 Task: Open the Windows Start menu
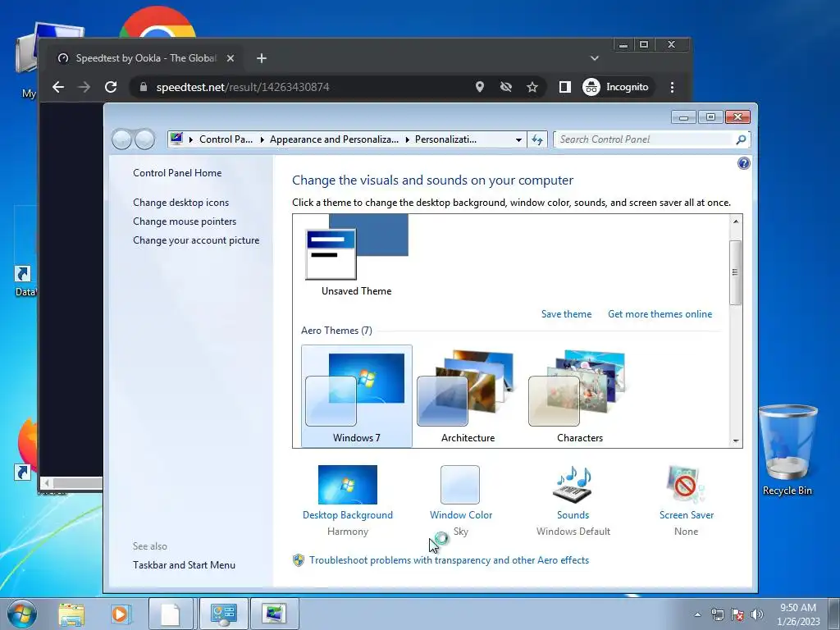point(21,614)
